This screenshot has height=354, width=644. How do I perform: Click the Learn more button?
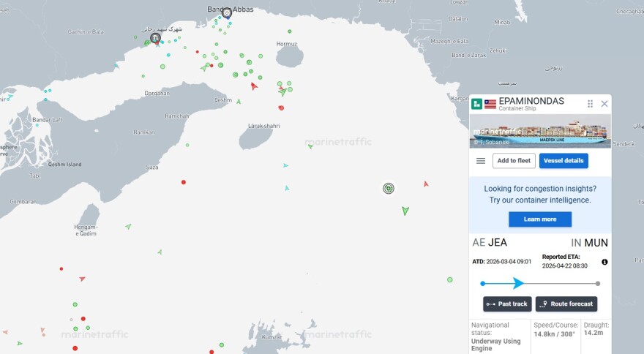540,219
